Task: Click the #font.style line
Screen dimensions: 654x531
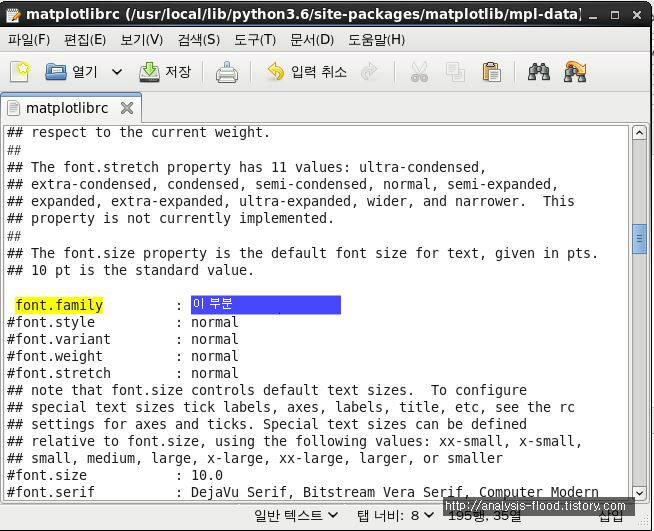Action: [x=123, y=322]
